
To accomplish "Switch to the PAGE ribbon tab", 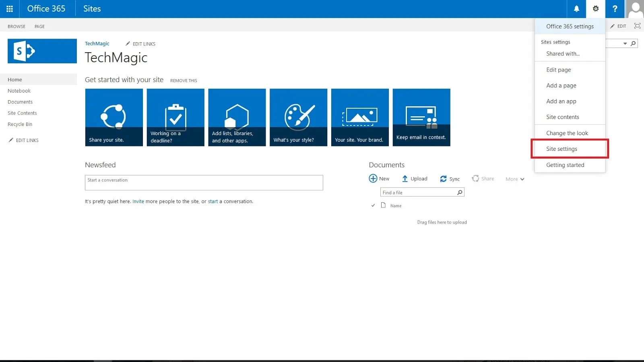I will [x=39, y=27].
